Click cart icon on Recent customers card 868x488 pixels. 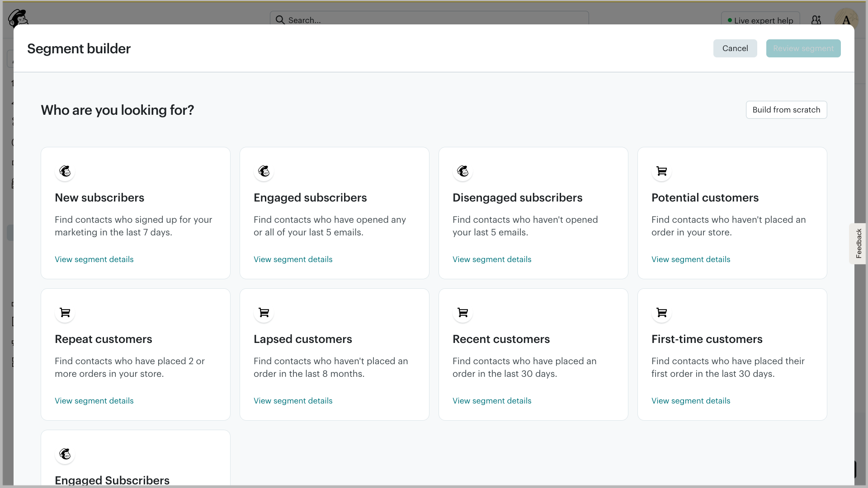[463, 313]
